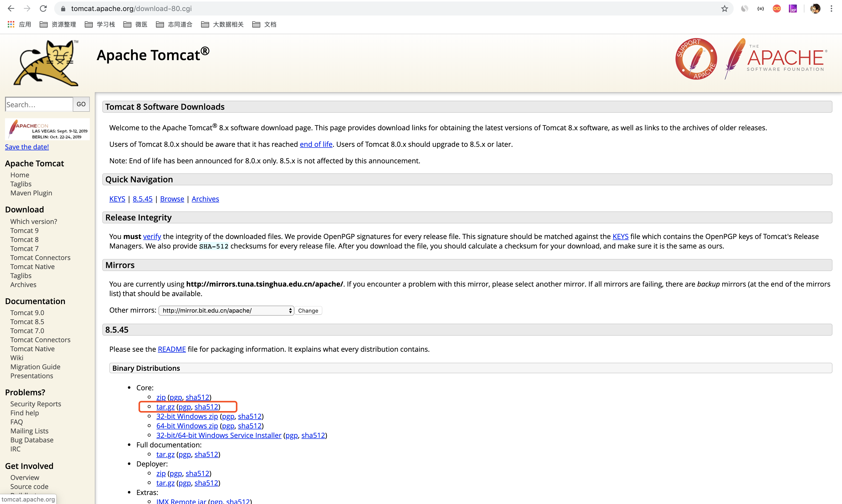Screen dimensions: 842x504
Task: Open the 学习栈 bookmark folder
Action: (100, 25)
